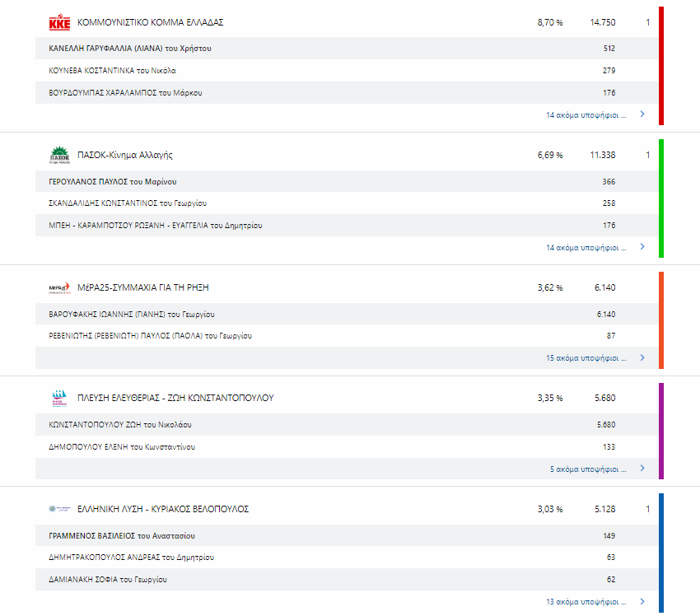Show 5 more candidates for Πλεύση Ελευθερίας

588,469
